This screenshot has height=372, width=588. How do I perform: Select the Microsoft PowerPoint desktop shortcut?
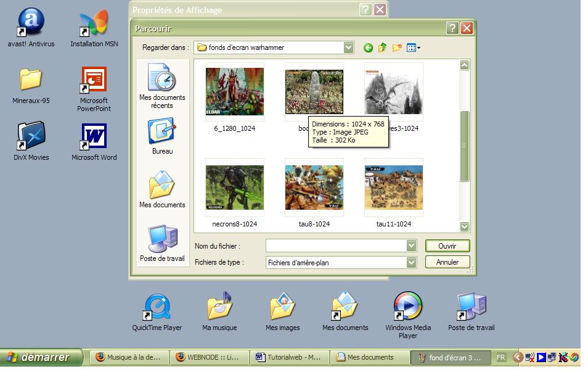pos(94,89)
